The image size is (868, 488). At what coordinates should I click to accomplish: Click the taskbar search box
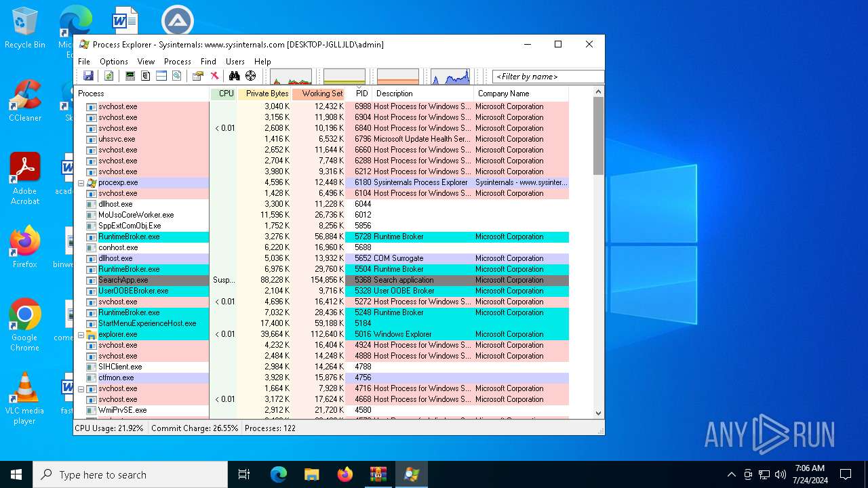pyautogui.click(x=130, y=474)
